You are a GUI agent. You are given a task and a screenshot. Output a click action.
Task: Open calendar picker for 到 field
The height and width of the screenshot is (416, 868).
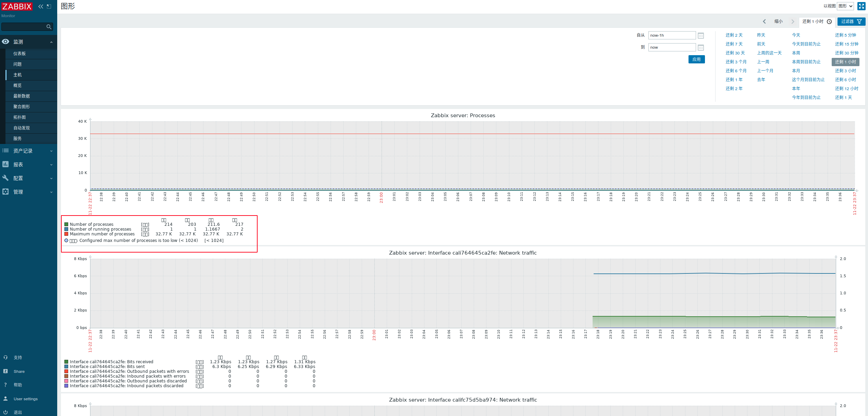click(x=701, y=48)
